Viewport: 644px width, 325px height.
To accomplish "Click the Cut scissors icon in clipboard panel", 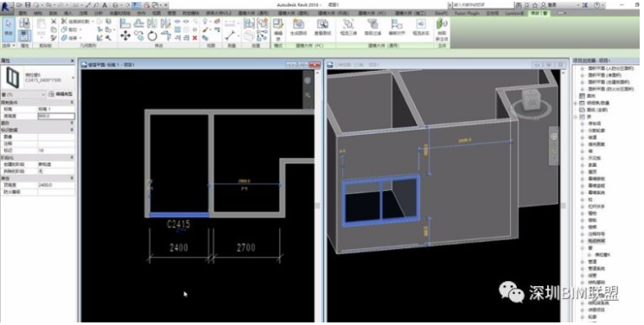I will 54,22.
